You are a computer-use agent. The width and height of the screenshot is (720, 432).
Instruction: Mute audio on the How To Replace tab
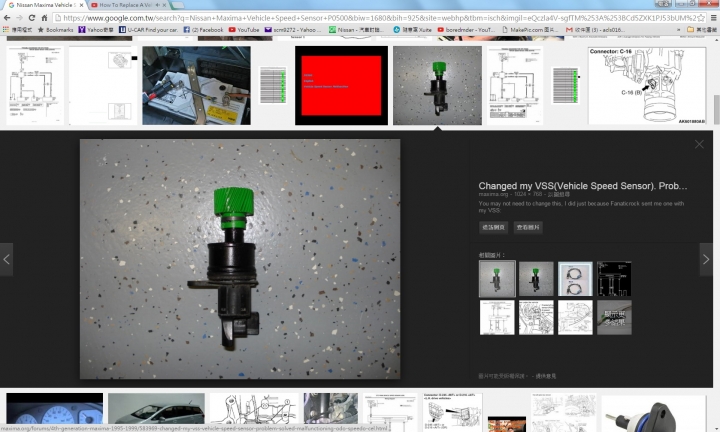(x=158, y=5)
